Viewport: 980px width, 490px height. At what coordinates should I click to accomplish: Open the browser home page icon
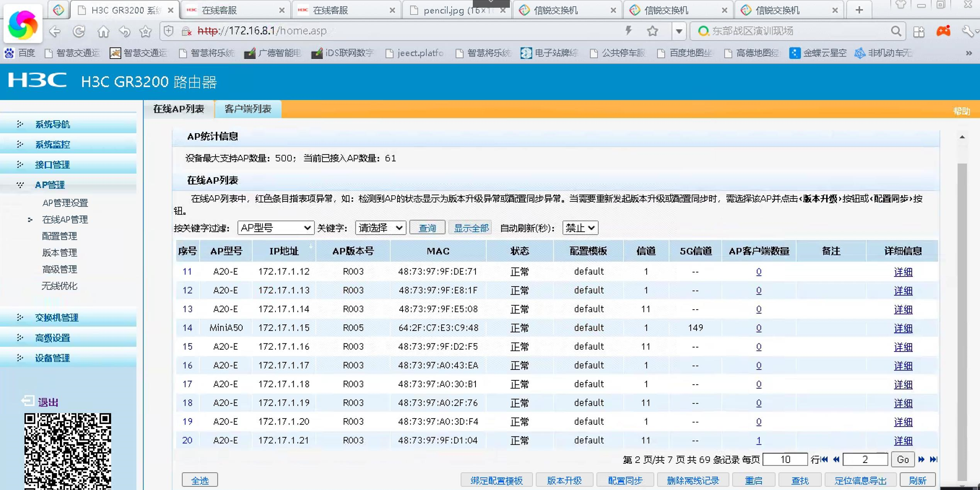(x=103, y=31)
